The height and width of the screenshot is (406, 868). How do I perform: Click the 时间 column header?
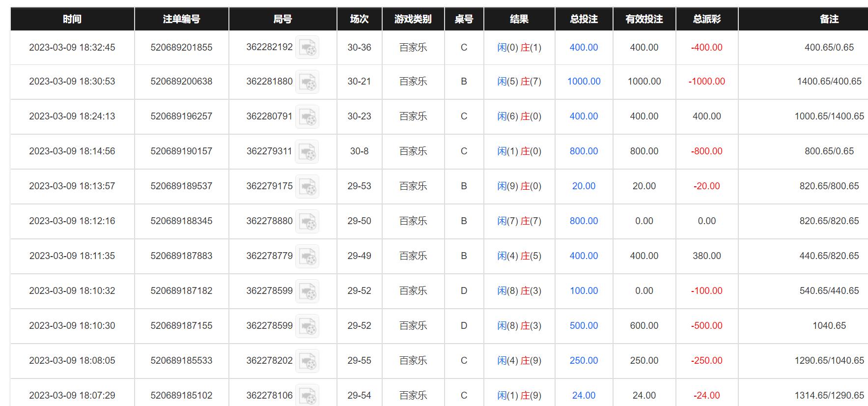click(x=72, y=19)
